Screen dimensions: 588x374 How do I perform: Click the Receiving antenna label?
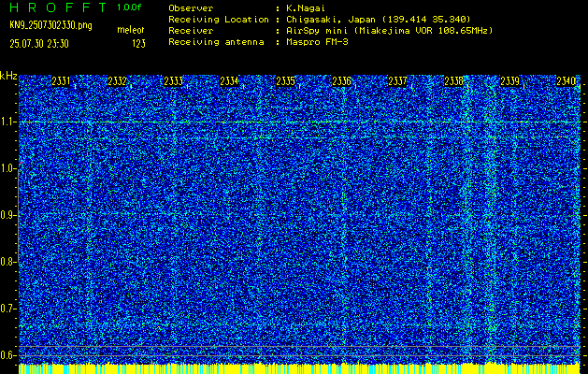[216, 42]
